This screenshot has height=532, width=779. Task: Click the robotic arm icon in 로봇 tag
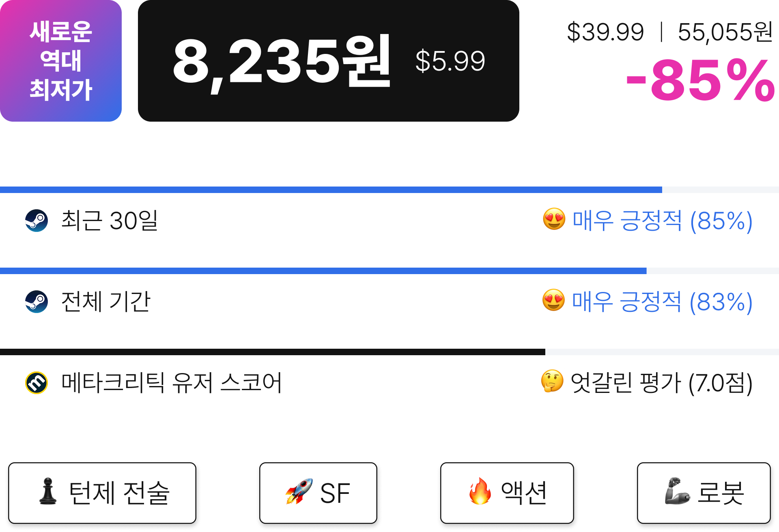point(677,491)
